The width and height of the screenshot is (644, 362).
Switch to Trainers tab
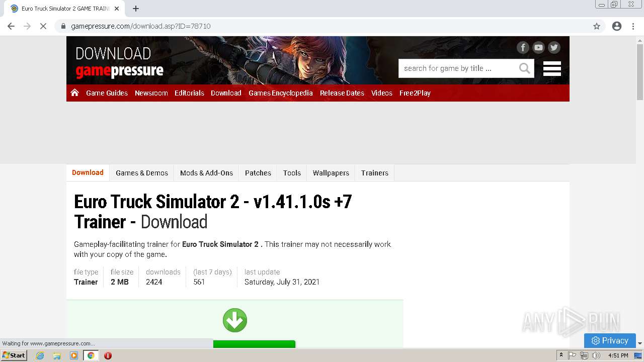tap(375, 173)
